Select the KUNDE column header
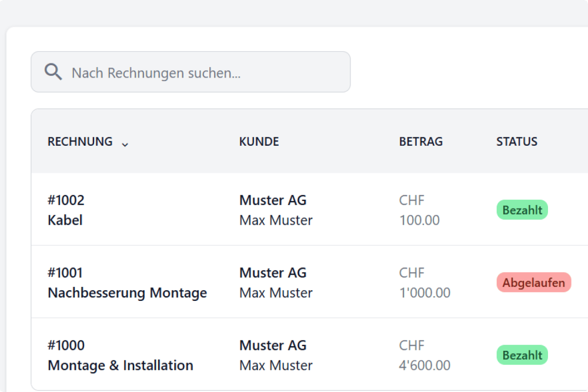 point(259,142)
